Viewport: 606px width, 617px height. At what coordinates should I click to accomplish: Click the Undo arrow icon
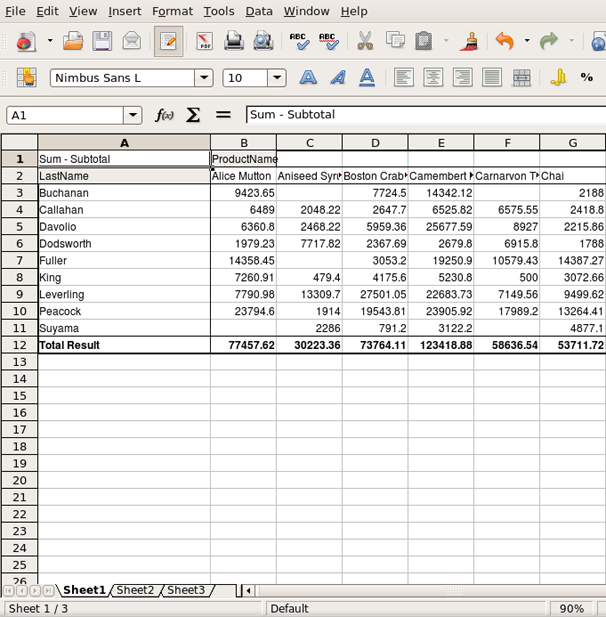click(x=505, y=41)
